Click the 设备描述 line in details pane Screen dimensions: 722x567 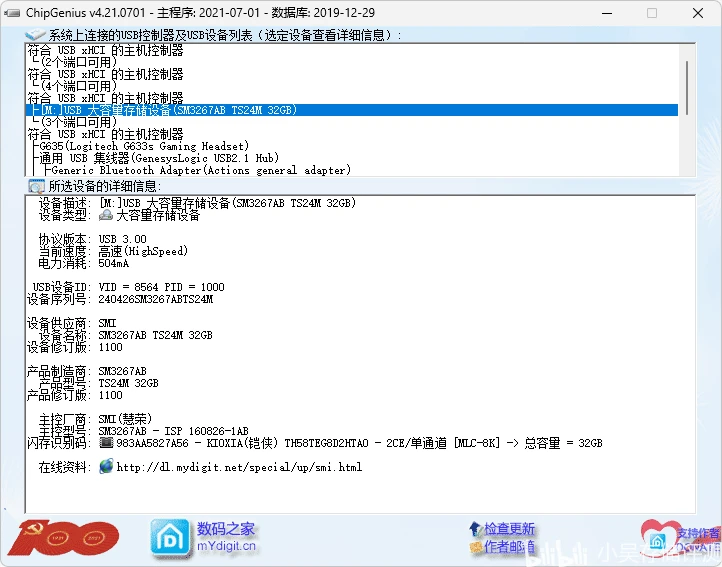198,203
